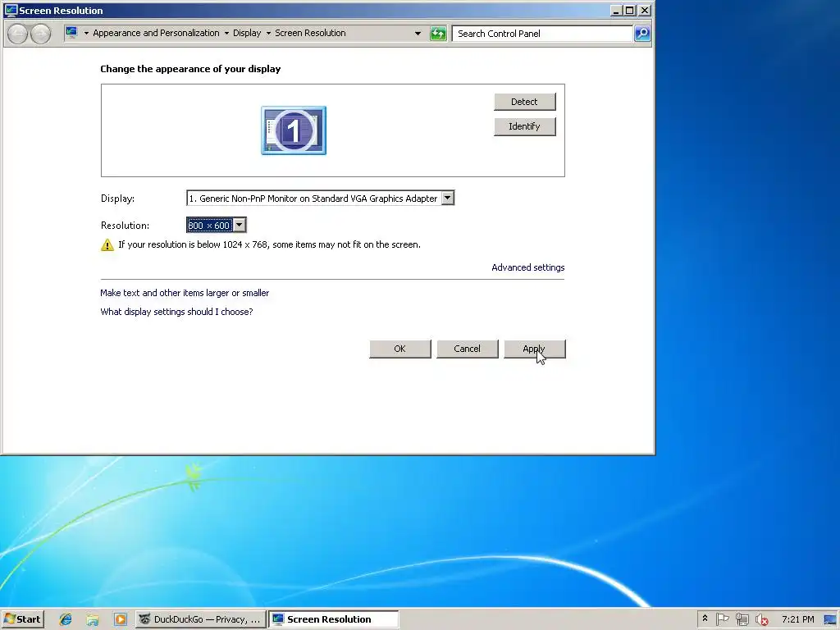Expand breadcrumb arrow before Display
The height and width of the screenshot is (630, 840).
click(x=226, y=33)
